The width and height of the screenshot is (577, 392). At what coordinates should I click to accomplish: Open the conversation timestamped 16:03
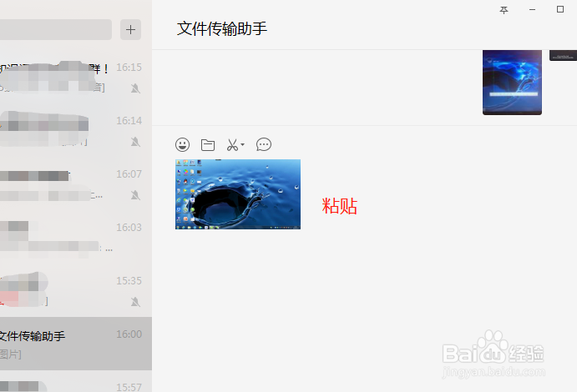tap(76, 237)
